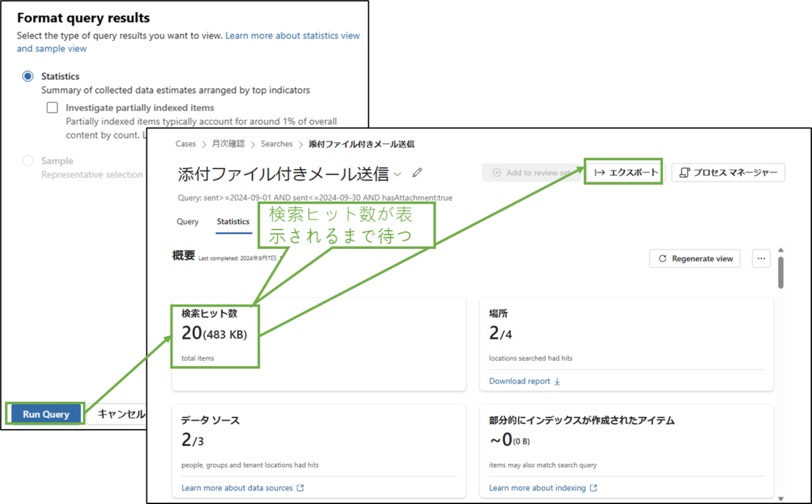
Task: Click the Run Query button
Action: (x=46, y=414)
